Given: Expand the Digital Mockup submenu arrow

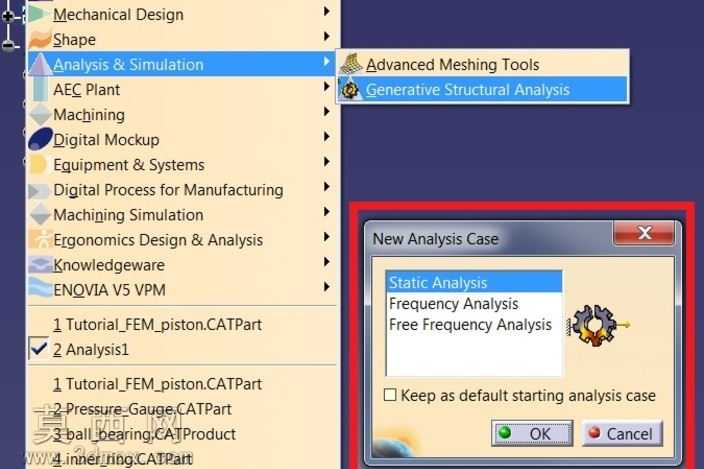Looking at the screenshot, I should click(327, 136).
